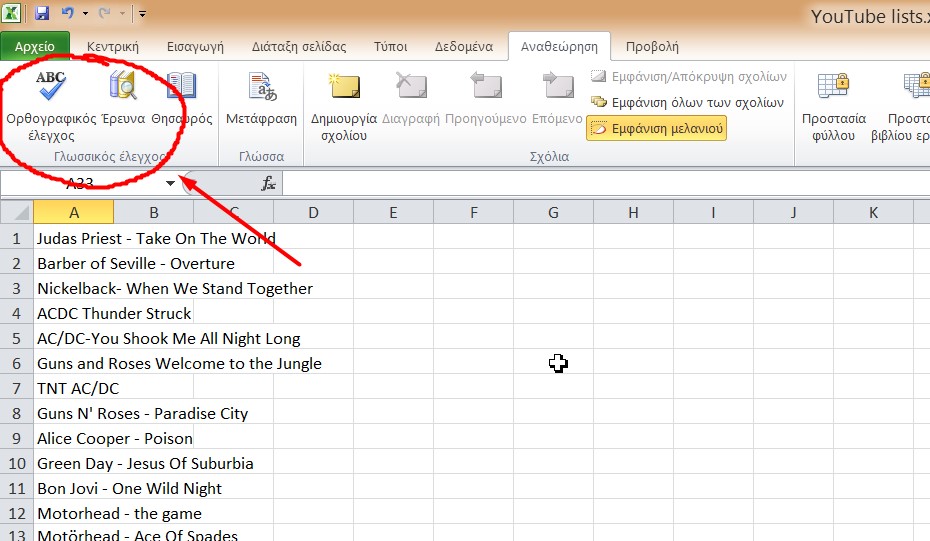The image size is (930, 541).
Task: Switch to the Δεδομένα tab
Action: pos(463,46)
